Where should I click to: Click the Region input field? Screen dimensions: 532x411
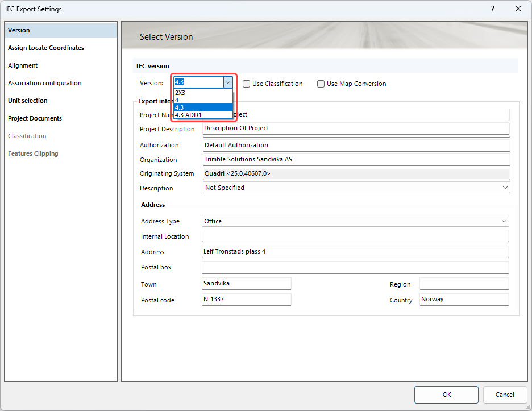click(464, 284)
